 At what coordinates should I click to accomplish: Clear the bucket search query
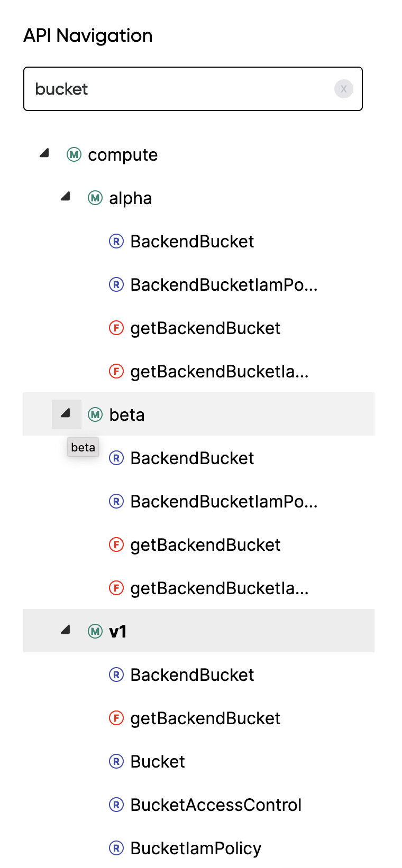coord(344,89)
